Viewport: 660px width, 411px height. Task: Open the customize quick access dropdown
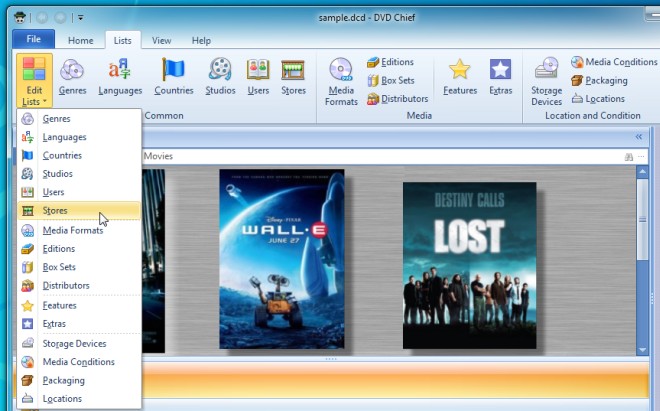tap(80, 18)
